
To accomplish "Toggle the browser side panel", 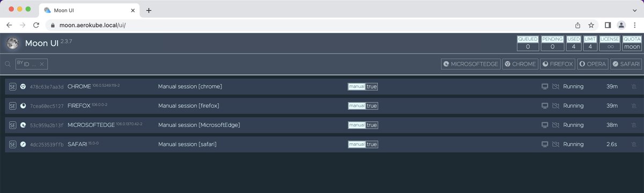I will click(x=608, y=25).
